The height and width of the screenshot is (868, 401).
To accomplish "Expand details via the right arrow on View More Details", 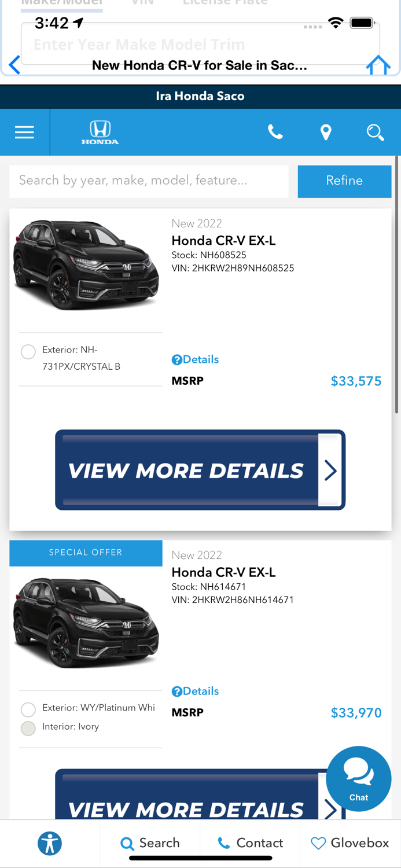I will [330, 470].
